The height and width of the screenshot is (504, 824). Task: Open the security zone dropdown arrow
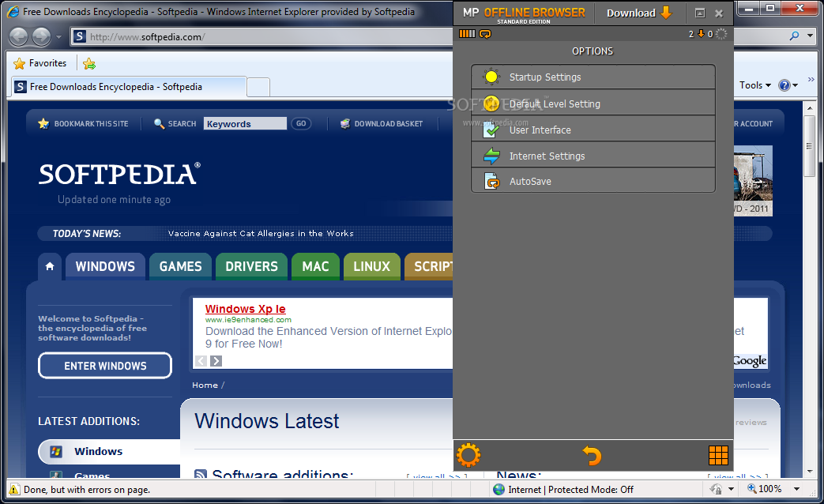731,489
